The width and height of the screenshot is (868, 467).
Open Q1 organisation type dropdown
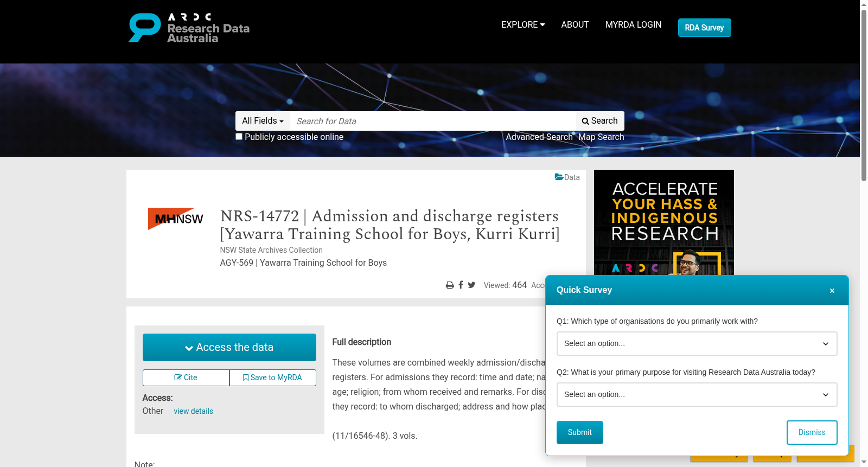697,343
